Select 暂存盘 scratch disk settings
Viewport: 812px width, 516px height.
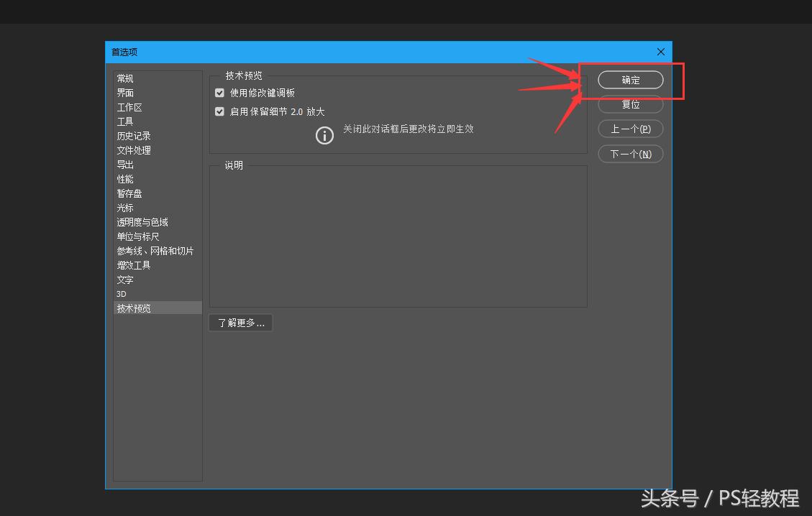pyautogui.click(x=129, y=193)
